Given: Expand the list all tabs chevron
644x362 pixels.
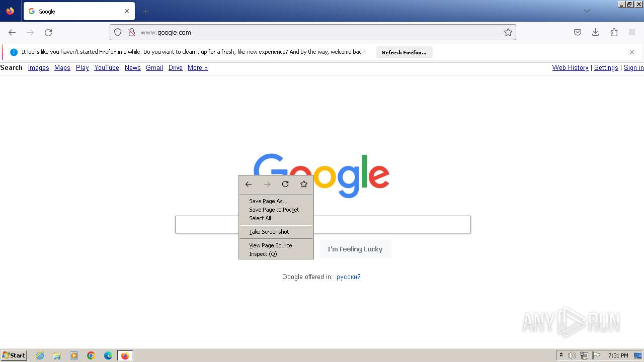Looking at the screenshot, I should click(587, 11).
